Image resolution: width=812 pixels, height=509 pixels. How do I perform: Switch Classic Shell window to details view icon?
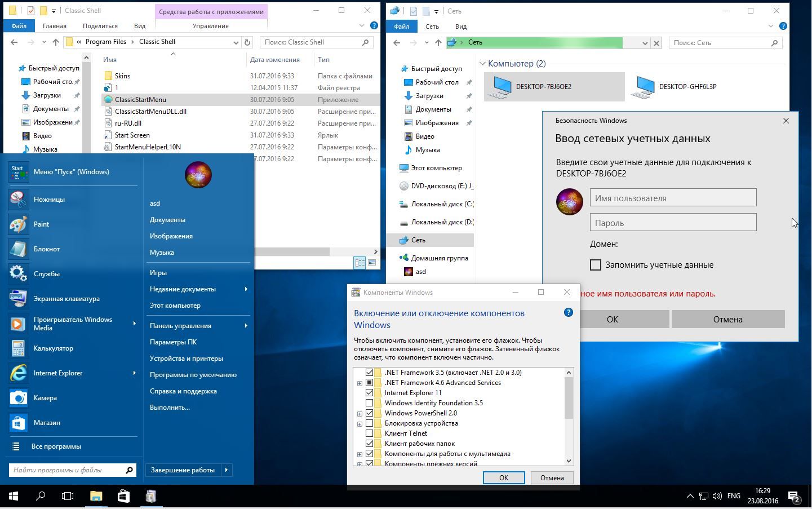pyautogui.click(x=360, y=263)
